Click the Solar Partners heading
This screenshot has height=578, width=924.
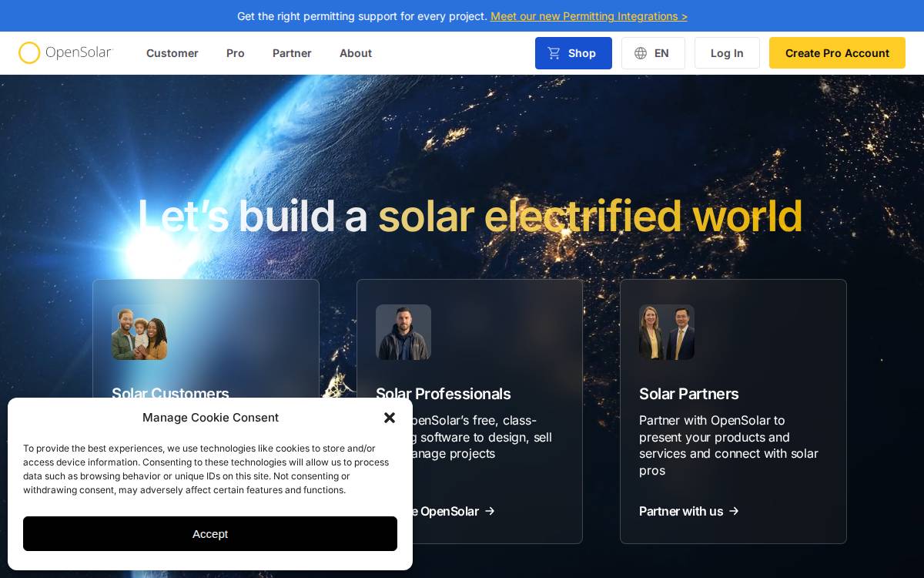coord(689,394)
